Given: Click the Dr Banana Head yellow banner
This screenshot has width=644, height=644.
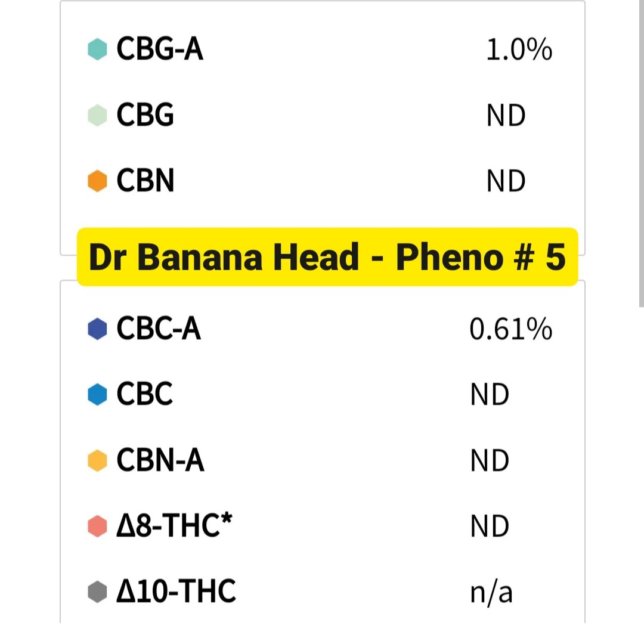Looking at the screenshot, I should [327, 257].
